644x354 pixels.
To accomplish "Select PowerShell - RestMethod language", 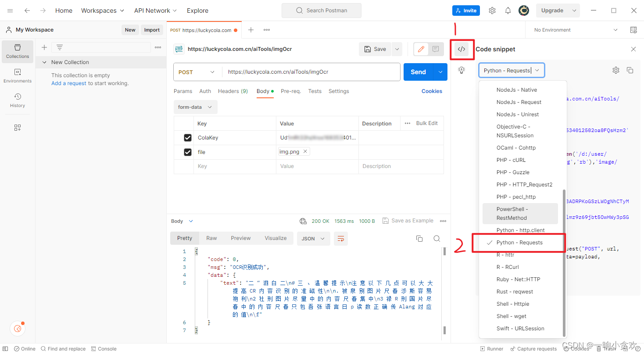I will 520,214.
